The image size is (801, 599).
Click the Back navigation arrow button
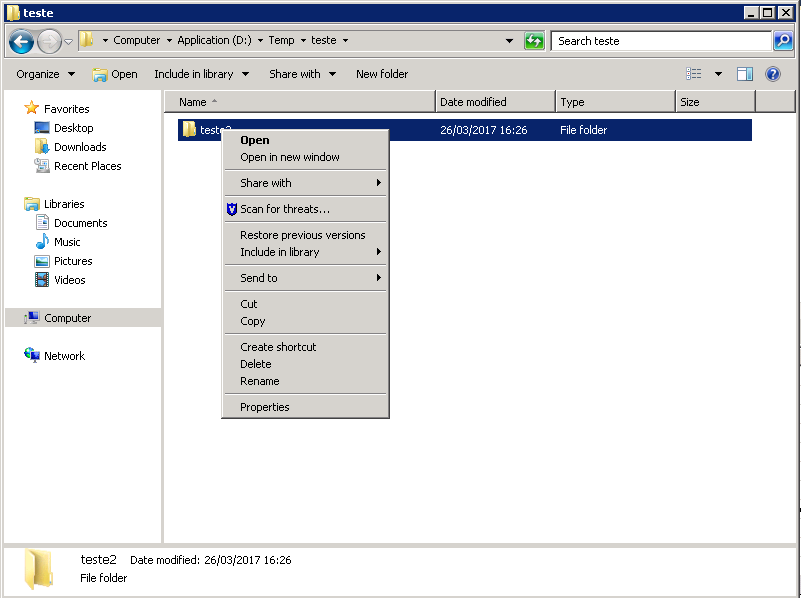click(21, 41)
